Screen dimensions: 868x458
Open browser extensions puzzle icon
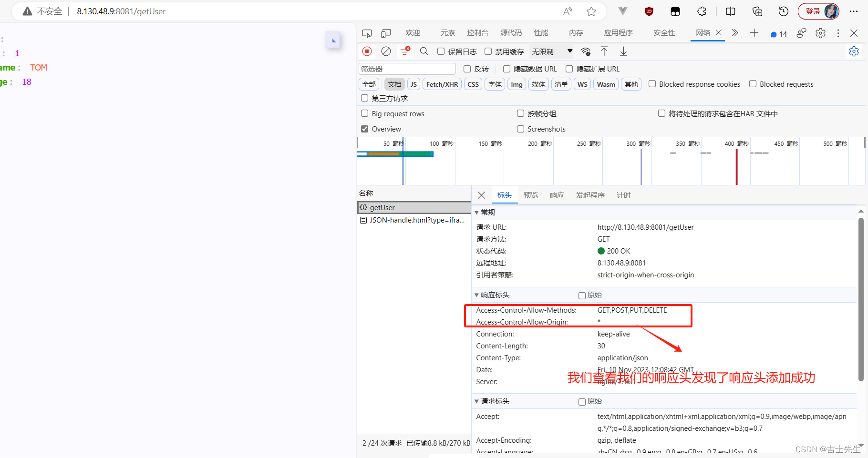pyautogui.click(x=702, y=11)
